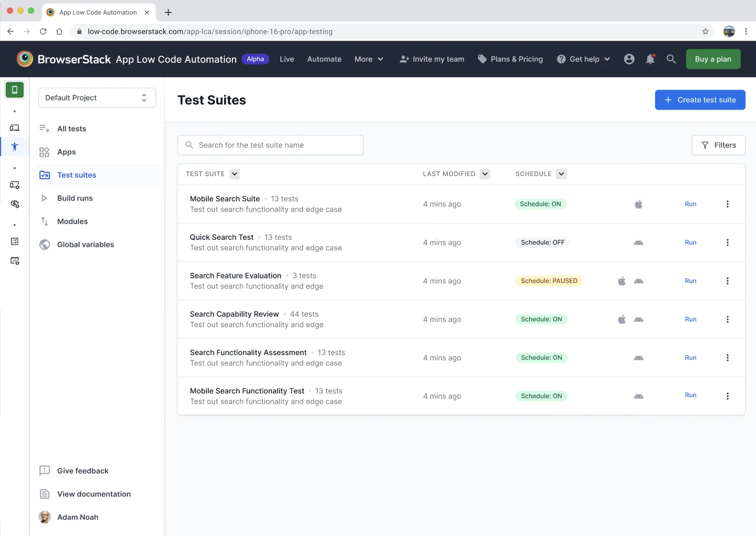Screen dimensions: 756x536
Task: Select the checklist report icon in sidebar
Action: pos(15,241)
